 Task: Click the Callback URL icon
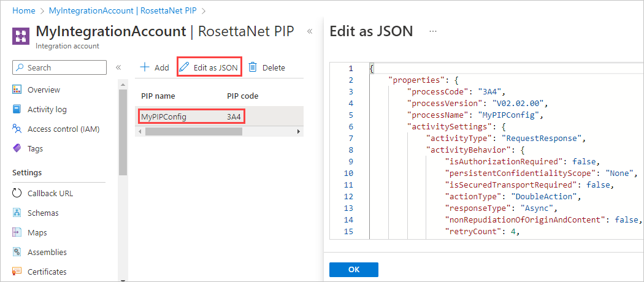click(17, 193)
